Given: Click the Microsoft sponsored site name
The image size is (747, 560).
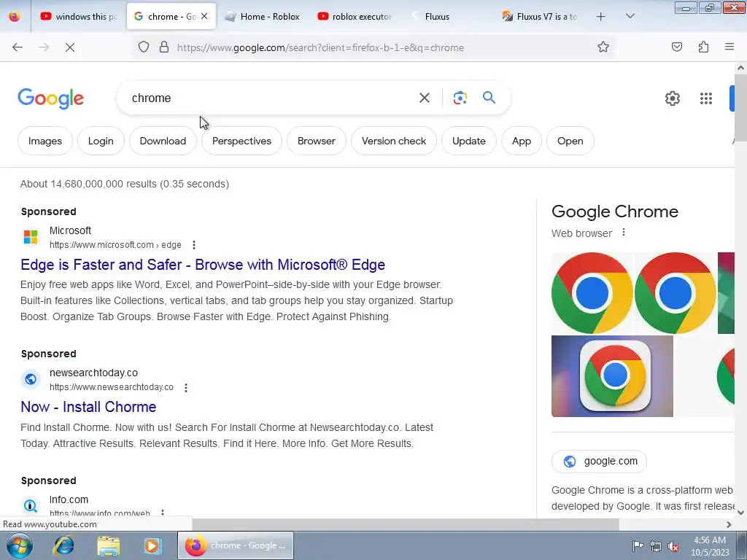Looking at the screenshot, I should (x=70, y=230).
